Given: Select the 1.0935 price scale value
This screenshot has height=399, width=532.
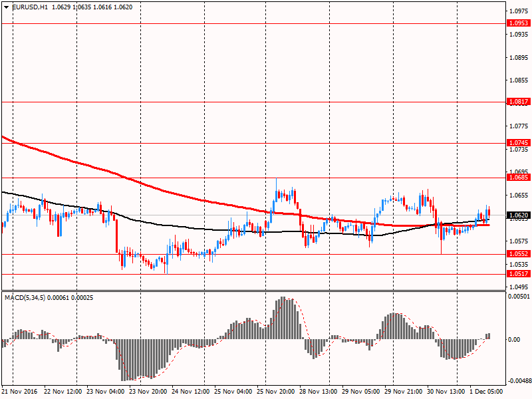Looking at the screenshot, I should (519, 35).
